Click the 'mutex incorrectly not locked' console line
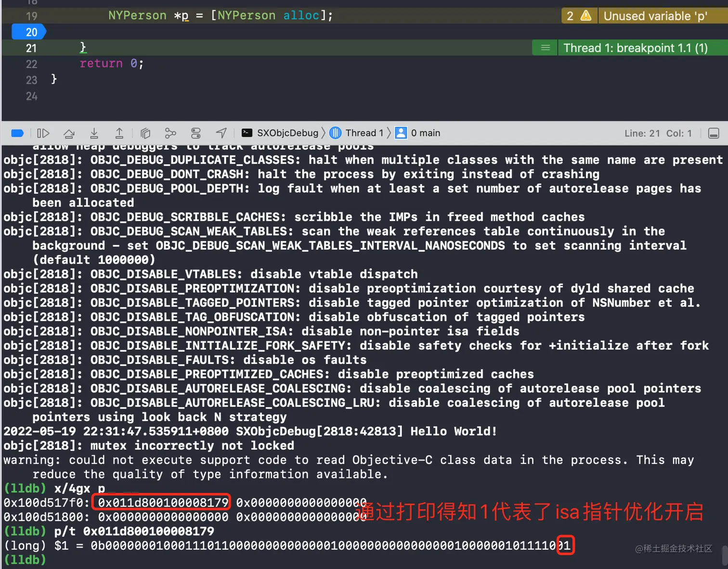The width and height of the screenshot is (728, 569). point(149,446)
